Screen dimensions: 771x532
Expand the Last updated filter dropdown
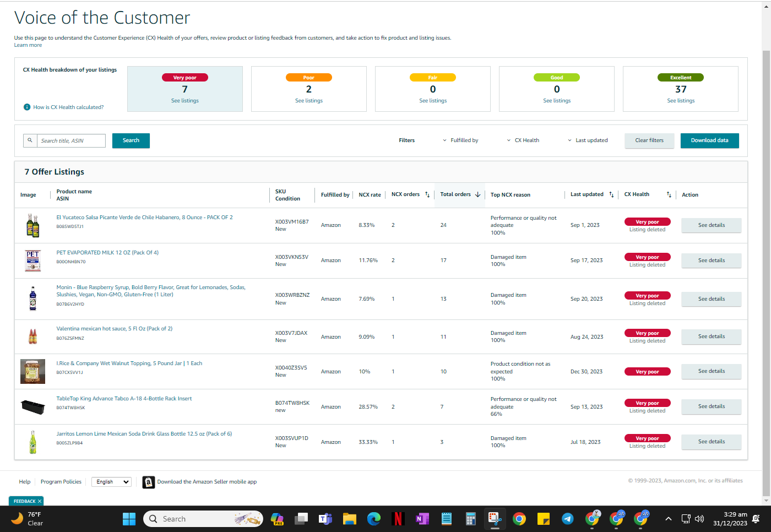pyautogui.click(x=588, y=140)
